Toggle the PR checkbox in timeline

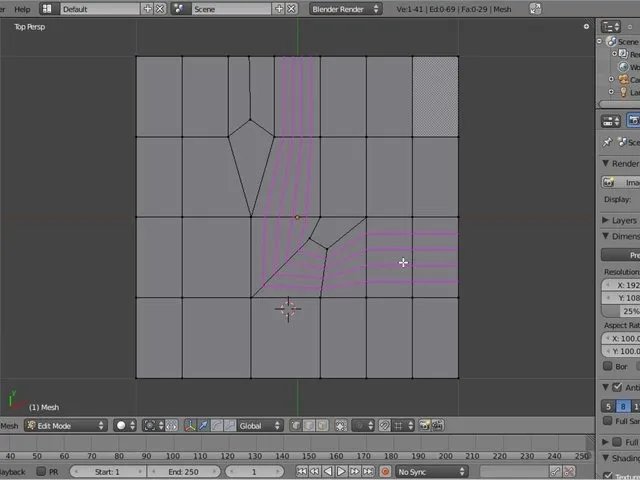coord(41,471)
